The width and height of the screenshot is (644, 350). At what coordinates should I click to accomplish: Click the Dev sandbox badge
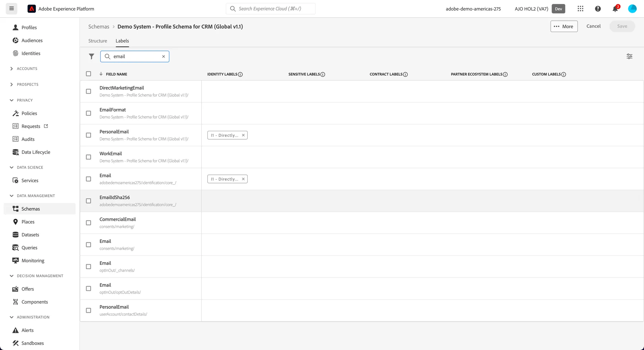coord(558,9)
